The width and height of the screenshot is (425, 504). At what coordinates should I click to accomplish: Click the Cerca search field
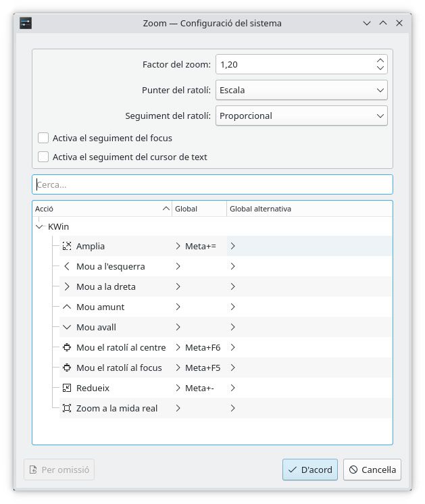[212, 184]
